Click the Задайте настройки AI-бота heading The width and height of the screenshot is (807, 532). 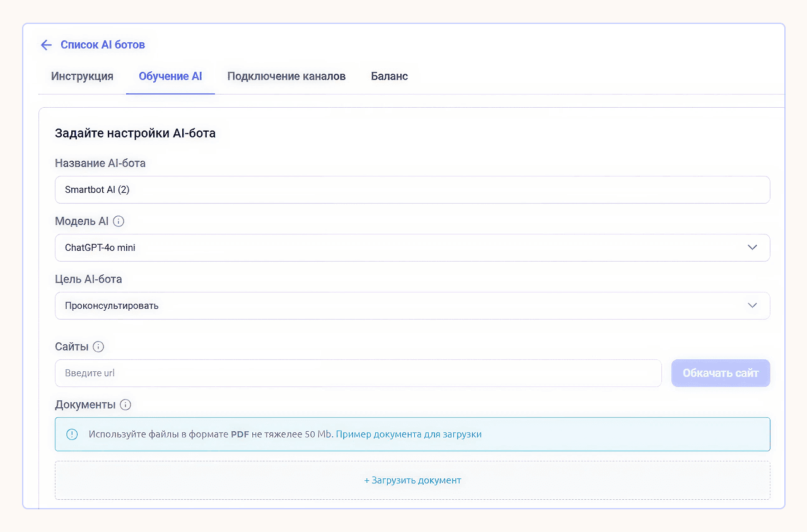136,133
